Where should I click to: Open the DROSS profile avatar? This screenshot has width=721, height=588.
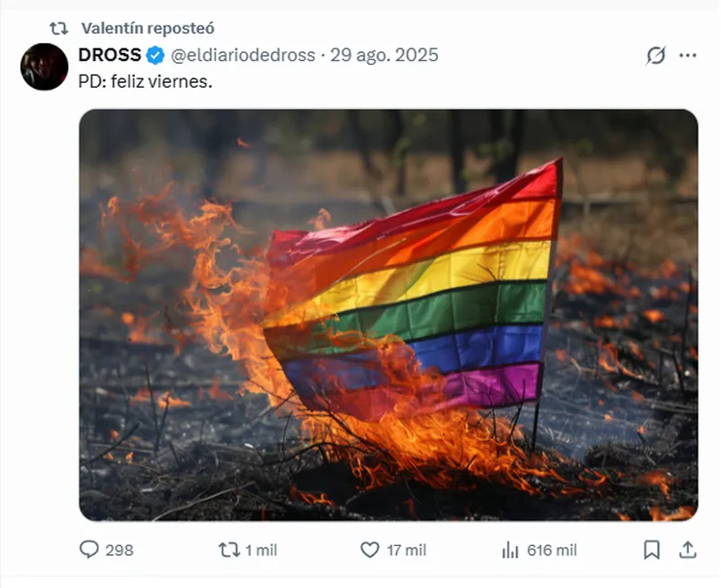click(x=44, y=67)
